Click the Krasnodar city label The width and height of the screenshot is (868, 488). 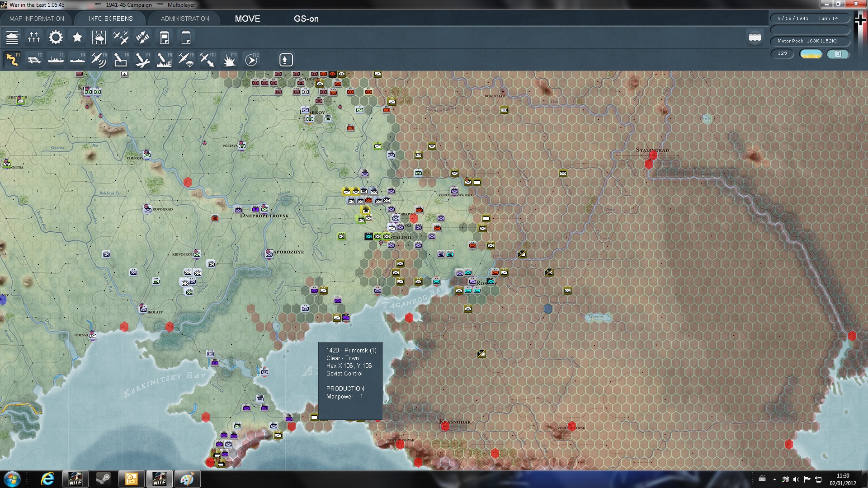[455, 422]
